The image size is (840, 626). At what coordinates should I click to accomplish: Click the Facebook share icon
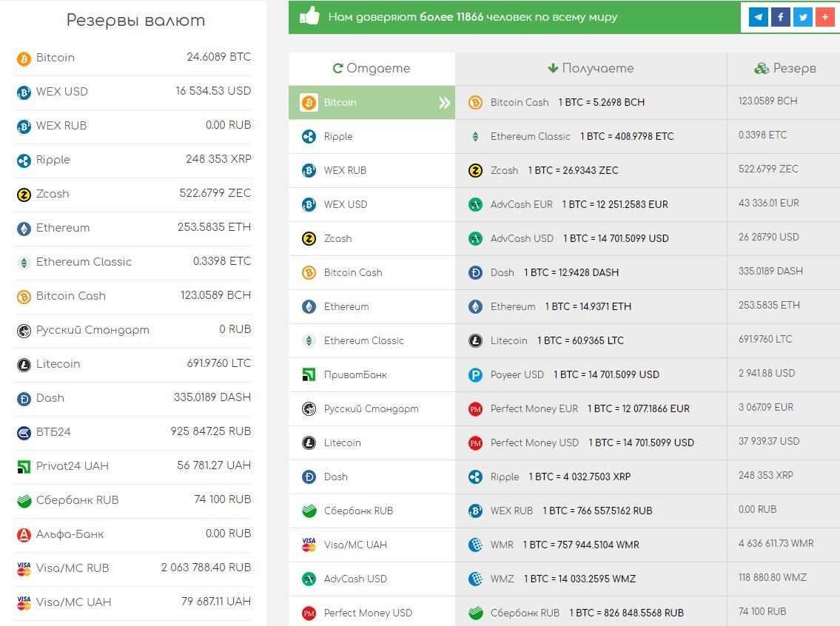[780, 17]
